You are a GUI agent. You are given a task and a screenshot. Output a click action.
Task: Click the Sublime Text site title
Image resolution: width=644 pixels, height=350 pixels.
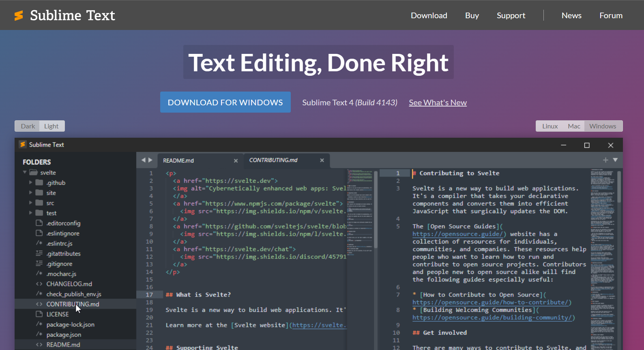coord(73,15)
